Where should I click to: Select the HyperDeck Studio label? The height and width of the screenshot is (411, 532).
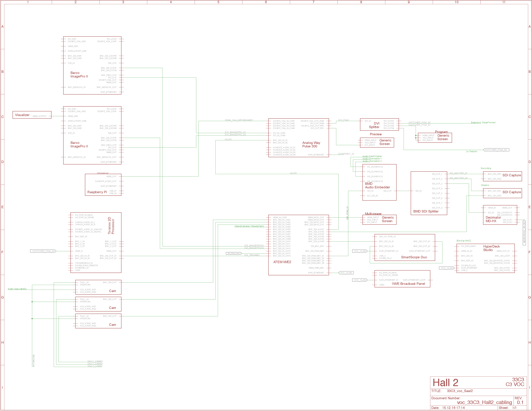491,248
